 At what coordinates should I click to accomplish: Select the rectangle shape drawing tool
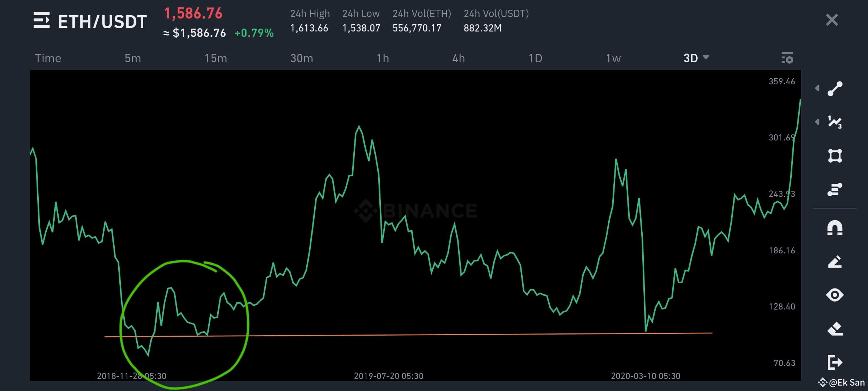point(835,156)
